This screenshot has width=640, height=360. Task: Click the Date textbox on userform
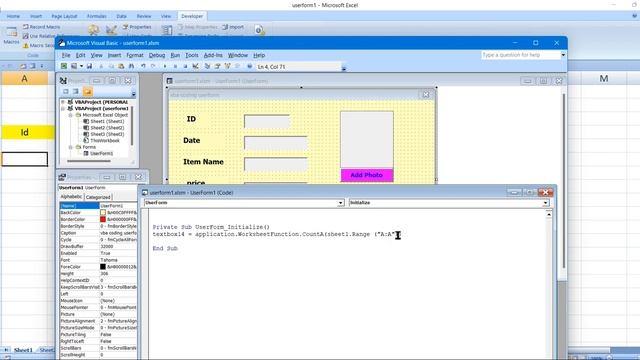coord(276,143)
